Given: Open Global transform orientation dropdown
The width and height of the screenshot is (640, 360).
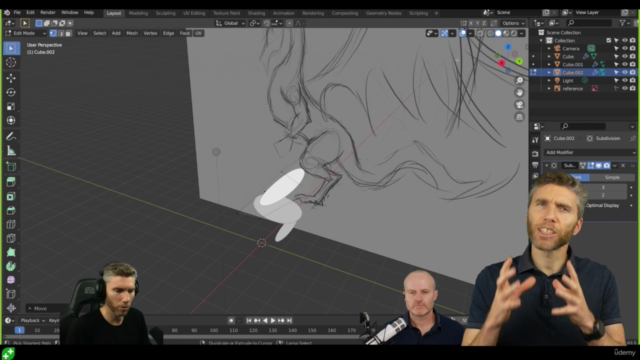Looking at the screenshot, I should click(x=231, y=23).
